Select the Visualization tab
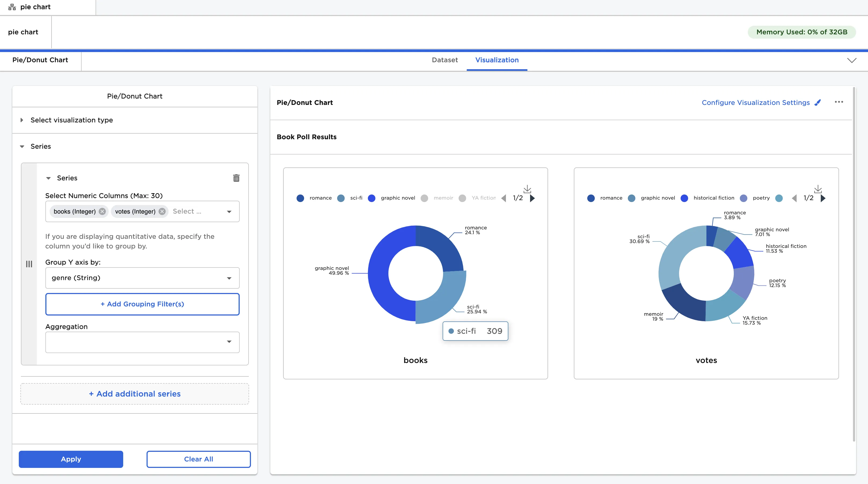This screenshot has width=868, height=484. 497,60
